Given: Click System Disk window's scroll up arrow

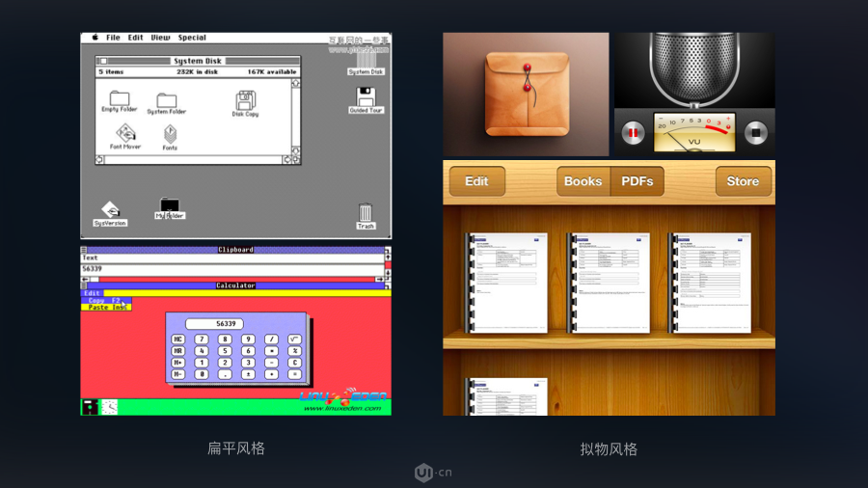Looking at the screenshot, I should (x=296, y=84).
